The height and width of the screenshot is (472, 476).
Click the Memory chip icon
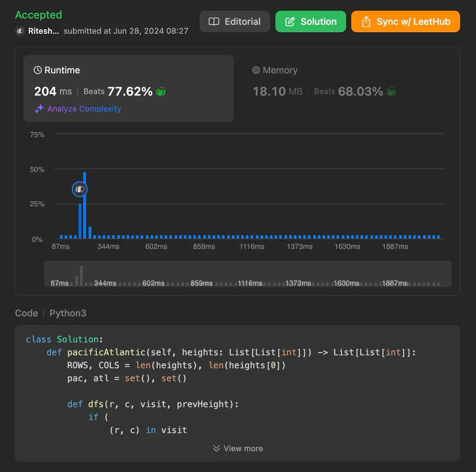click(x=256, y=70)
